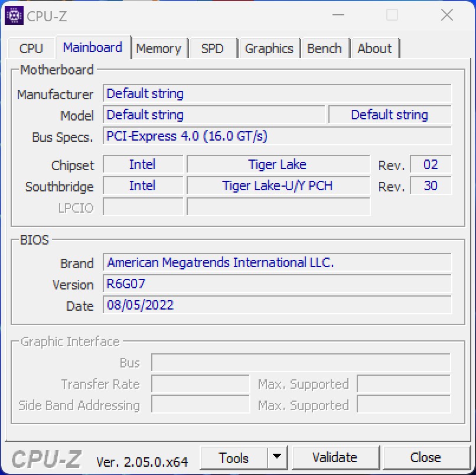Screen dimensions: 476x475
Task: Click the Close button at bottom
Action: coord(426,458)
